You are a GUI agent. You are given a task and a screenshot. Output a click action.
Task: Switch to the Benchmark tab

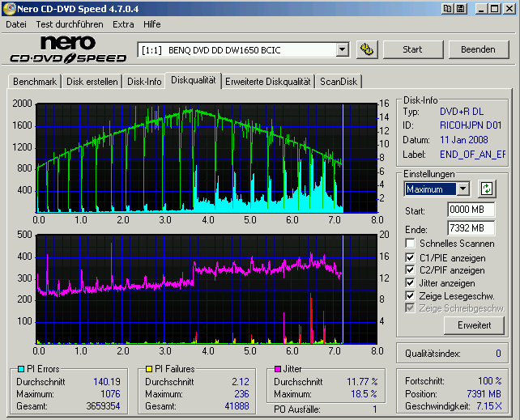click(x=35, y=82)
